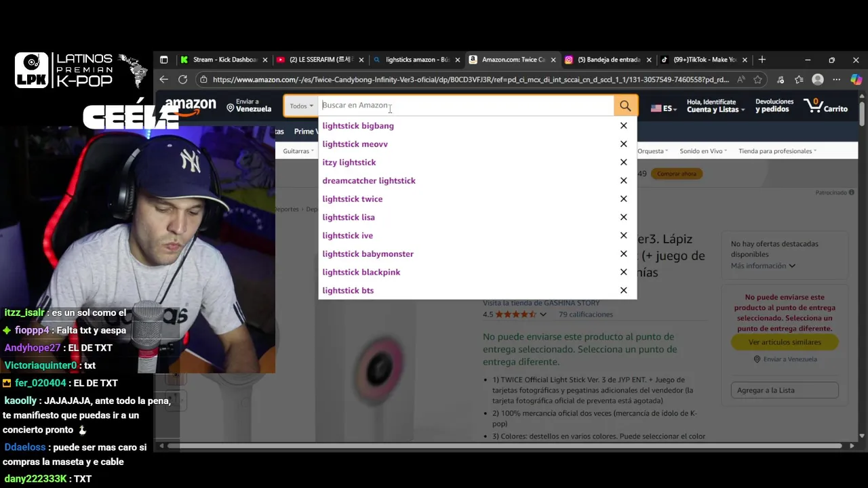Click the tab actions menu icon
Viewport: 868px width, 488px height.
point(163,60)
